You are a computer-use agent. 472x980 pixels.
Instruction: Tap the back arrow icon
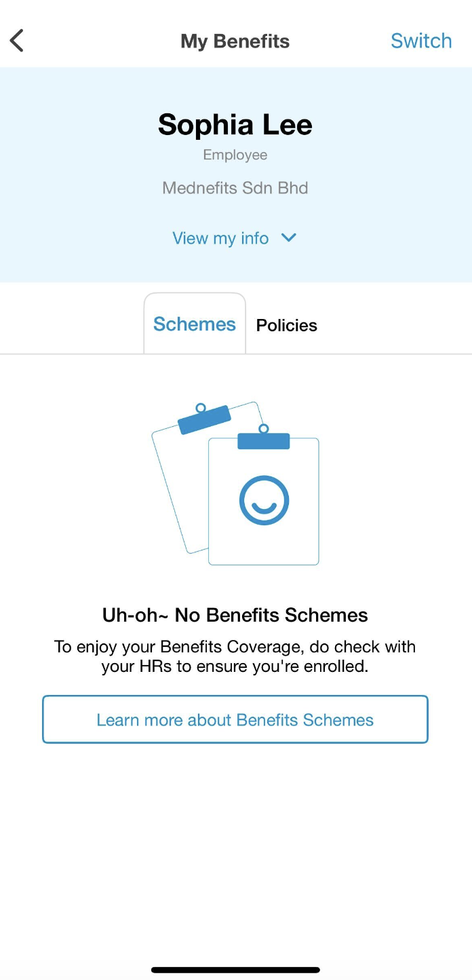point(18,41)
